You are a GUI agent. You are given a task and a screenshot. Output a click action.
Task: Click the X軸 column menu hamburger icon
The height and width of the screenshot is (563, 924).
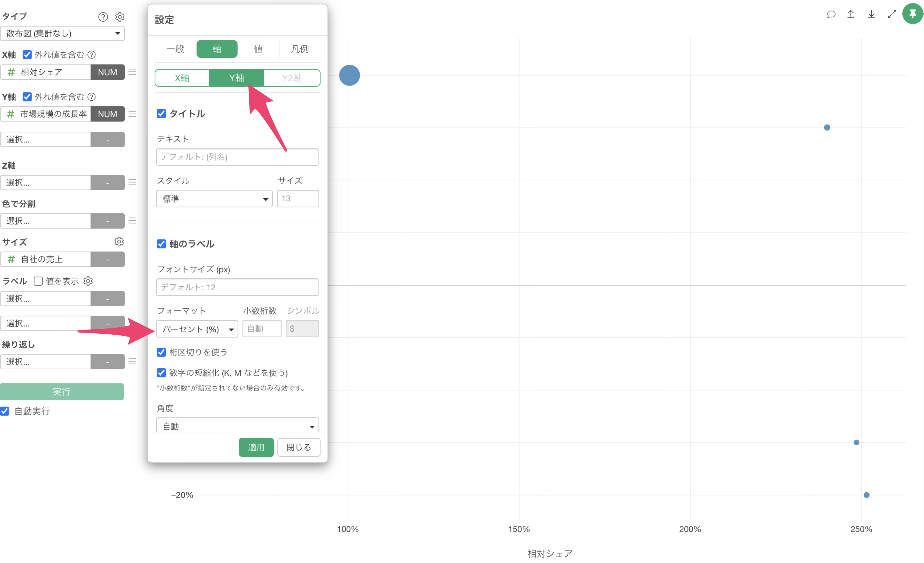tap(132, 72)
